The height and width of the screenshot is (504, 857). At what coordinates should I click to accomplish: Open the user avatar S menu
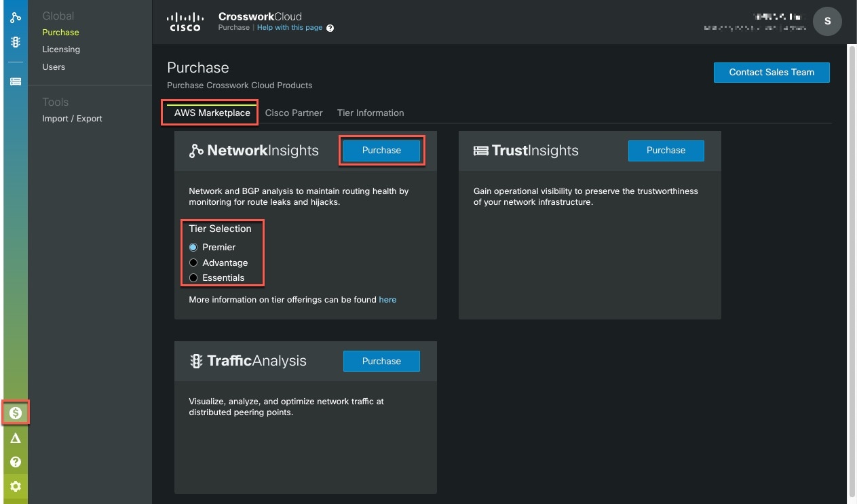point(827,22)
